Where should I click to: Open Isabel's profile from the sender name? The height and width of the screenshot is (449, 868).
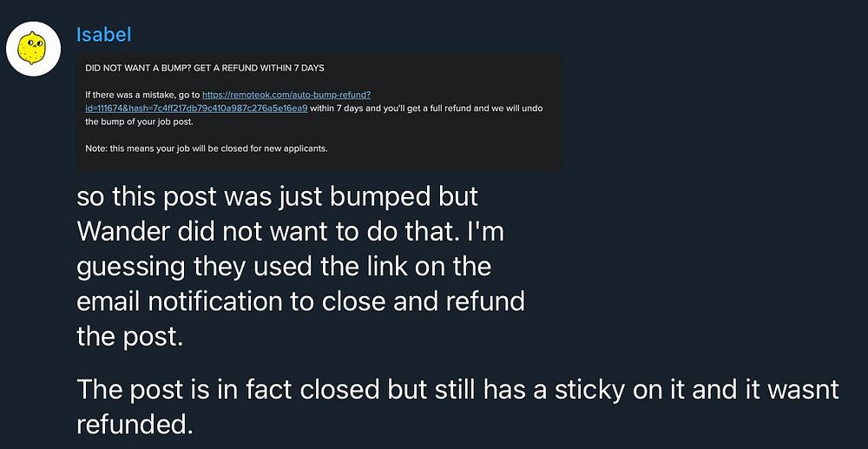click(x=103, y=35)
